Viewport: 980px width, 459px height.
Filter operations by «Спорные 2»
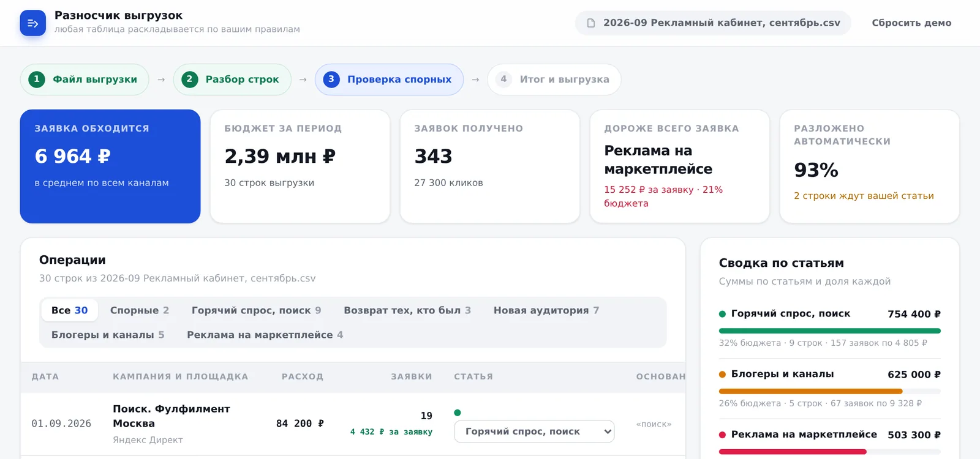point(140,310)
